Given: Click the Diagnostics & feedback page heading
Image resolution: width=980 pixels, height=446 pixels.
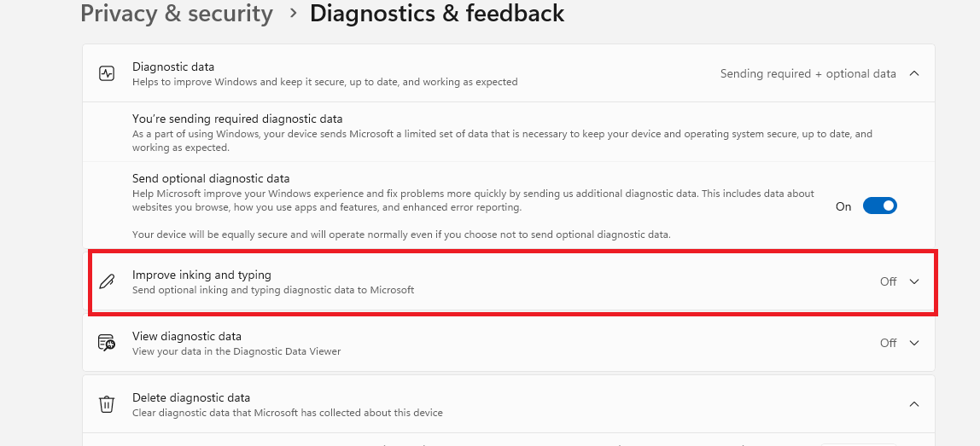Looking at the screenshot, I should (x=437, y=14).
